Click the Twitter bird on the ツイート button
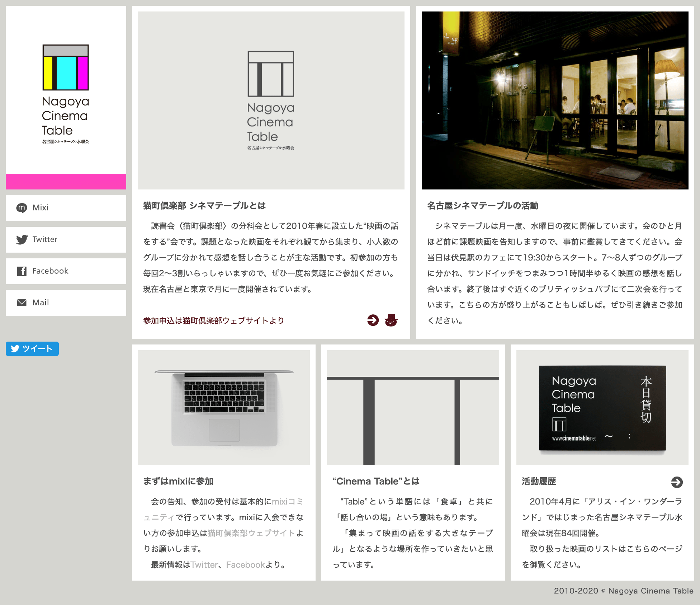700x605 pixels. coord(15,348)
